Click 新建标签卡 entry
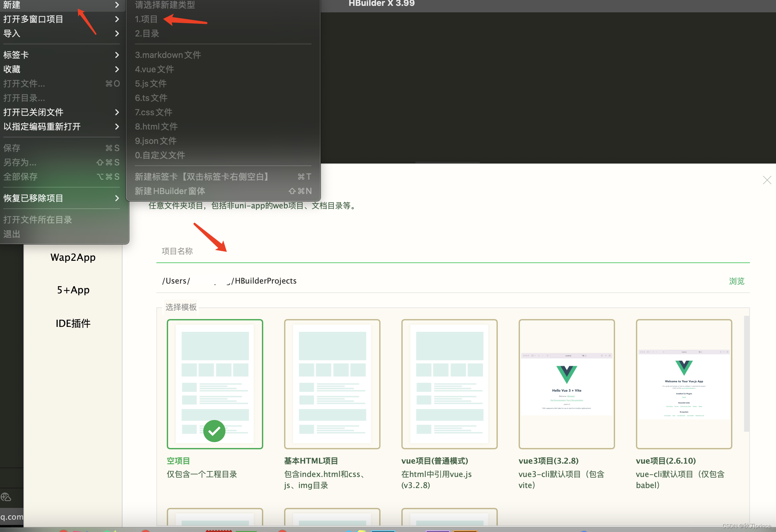 [x=223, y=176]
